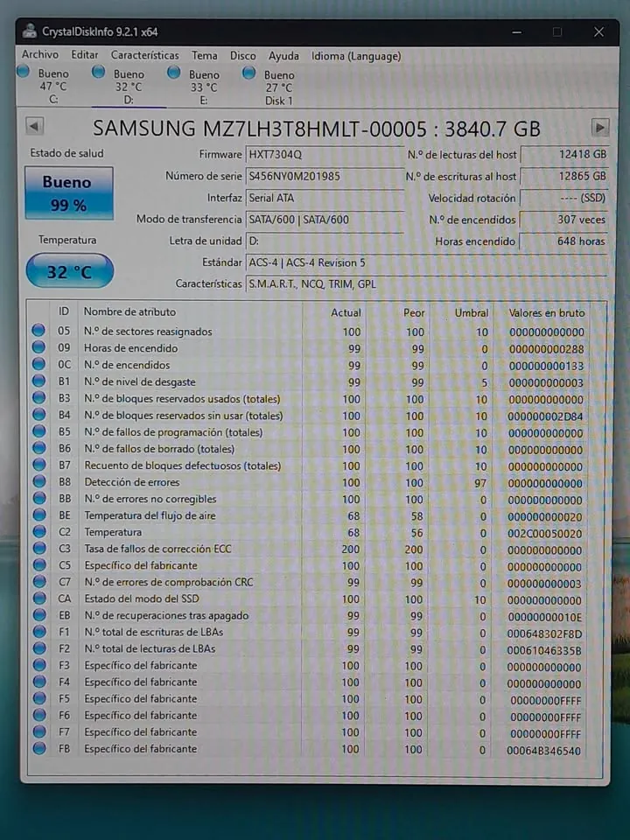
Task: Click the power-on count 307 veces
Action: (x=564, y=219)
